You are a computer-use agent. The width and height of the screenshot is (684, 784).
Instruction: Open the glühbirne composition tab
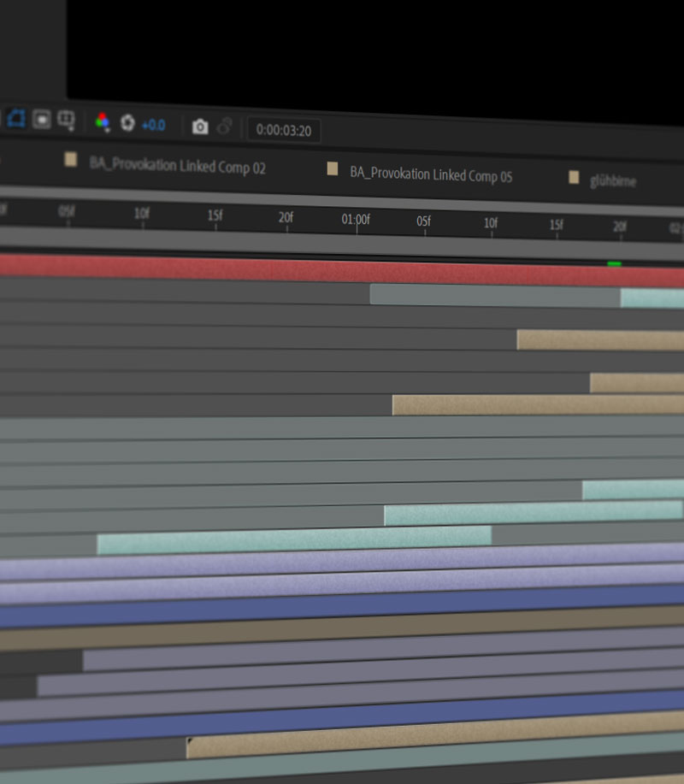click(x=612, y=181)
